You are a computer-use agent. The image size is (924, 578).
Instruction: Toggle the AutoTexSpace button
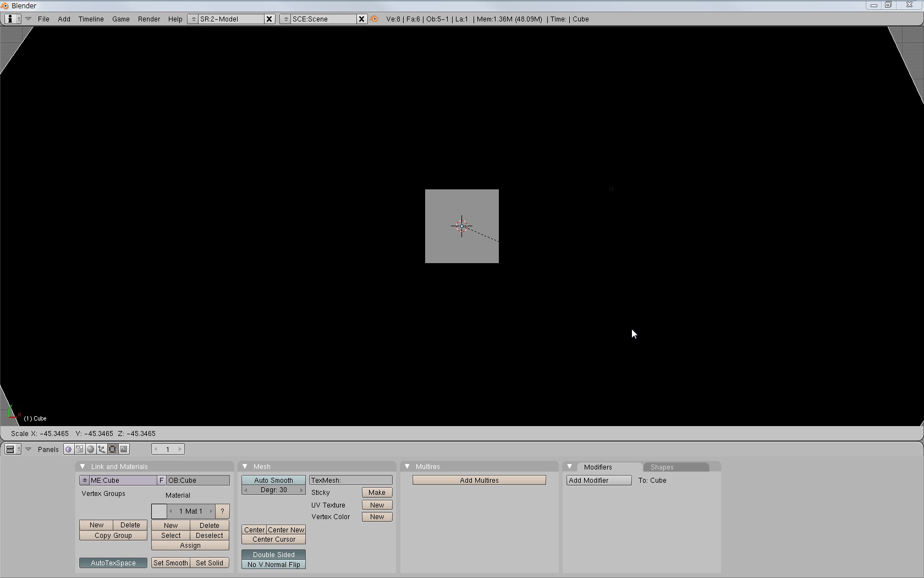[x=113, y=563]
